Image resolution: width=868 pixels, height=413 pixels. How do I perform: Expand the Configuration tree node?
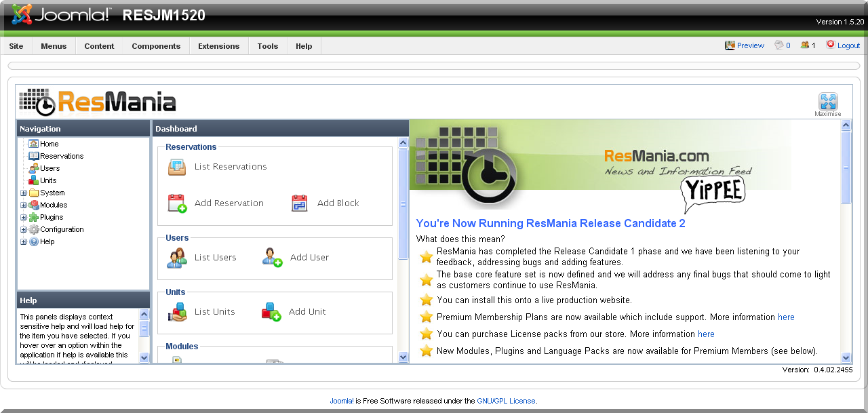(24, 230)
